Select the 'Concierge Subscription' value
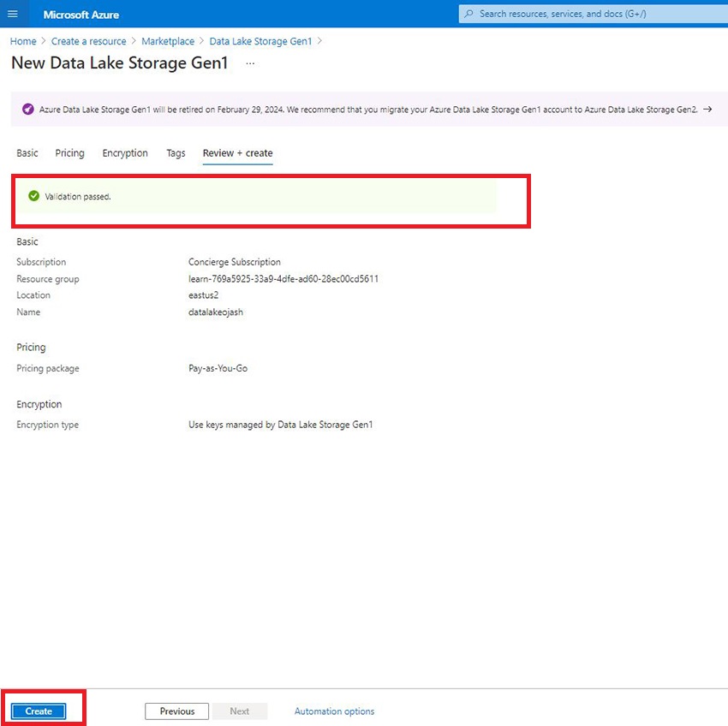Image resolution: width=728 pixels, height=726 pixels. [235, 262]
